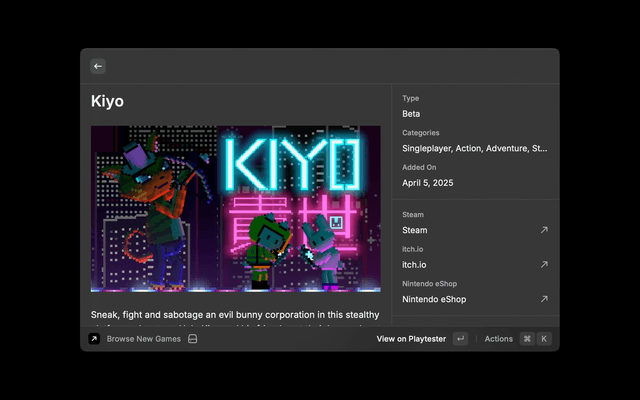Click the icon right of Browse New Games
The width and height of the screenshot is (640, 400).
(193, 339)
